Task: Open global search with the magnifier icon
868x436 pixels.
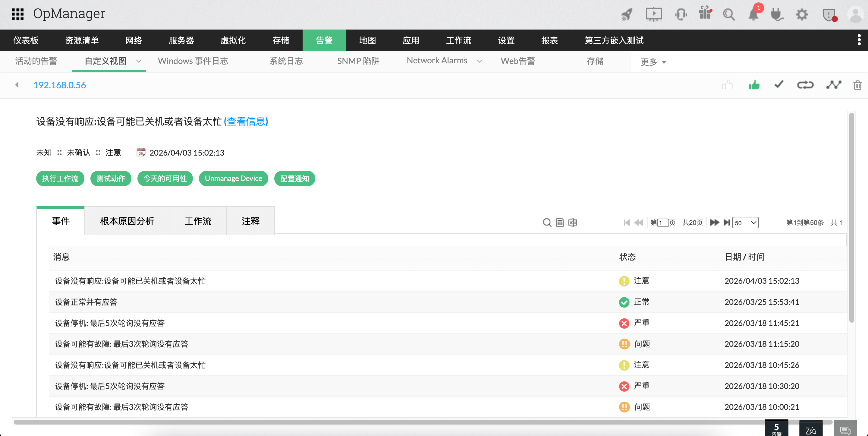Action: tap(729, 14)
